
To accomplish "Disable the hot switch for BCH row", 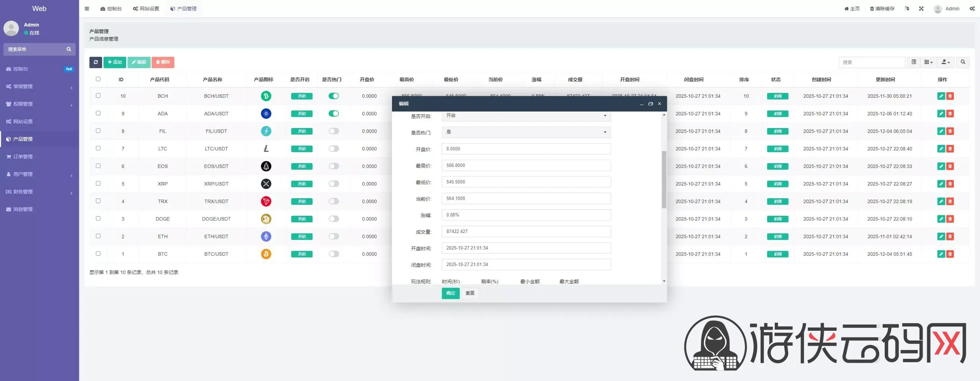I will pos(333,96).
